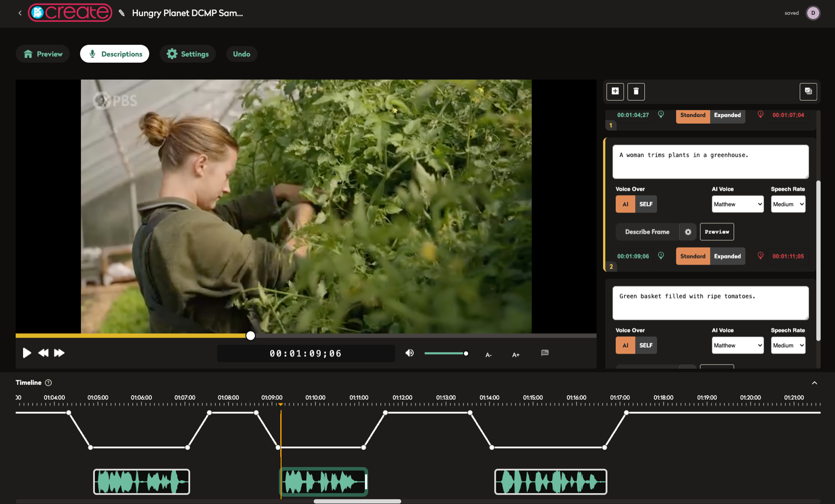Select first audio waveform clip on timeline
This screenshot has width=835, height=504.
pyautogui.click(x=141, y=482)
